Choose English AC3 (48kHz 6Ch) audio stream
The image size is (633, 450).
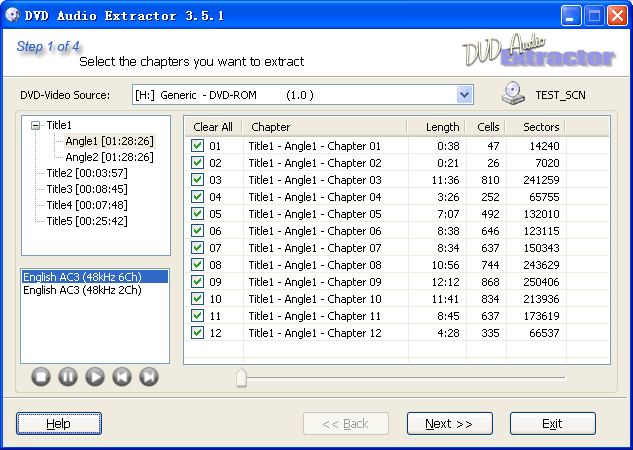pyautogui.click(x=94, y=277)
